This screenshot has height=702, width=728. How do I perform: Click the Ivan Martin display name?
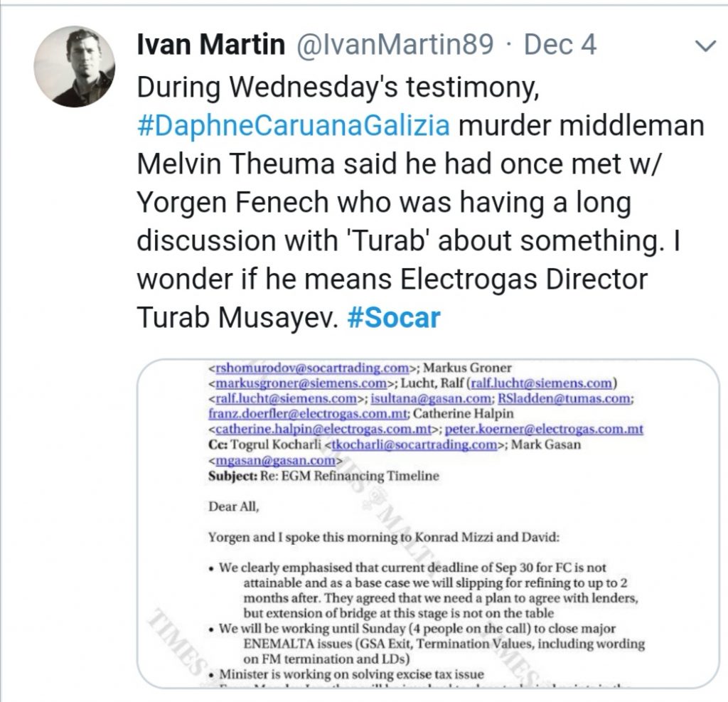(x=210, y=45)
